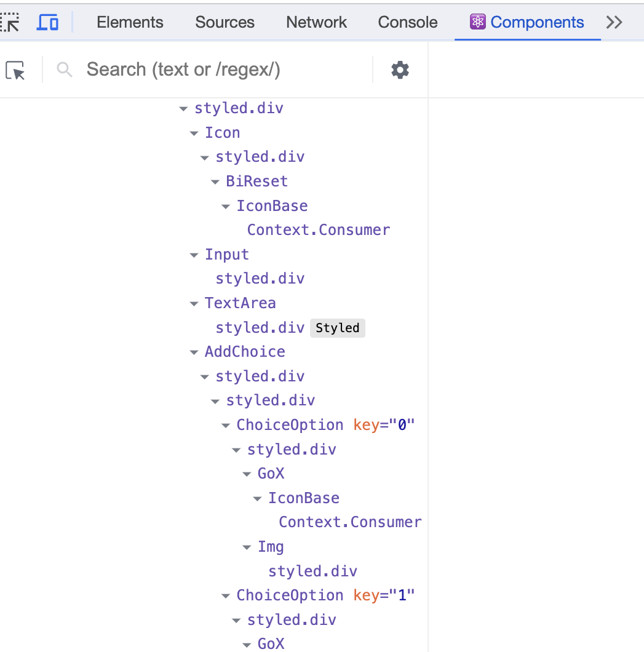Click the search magnifier icon
The width and height of the screenshot is (644, 652).
[x=65, y=70]
